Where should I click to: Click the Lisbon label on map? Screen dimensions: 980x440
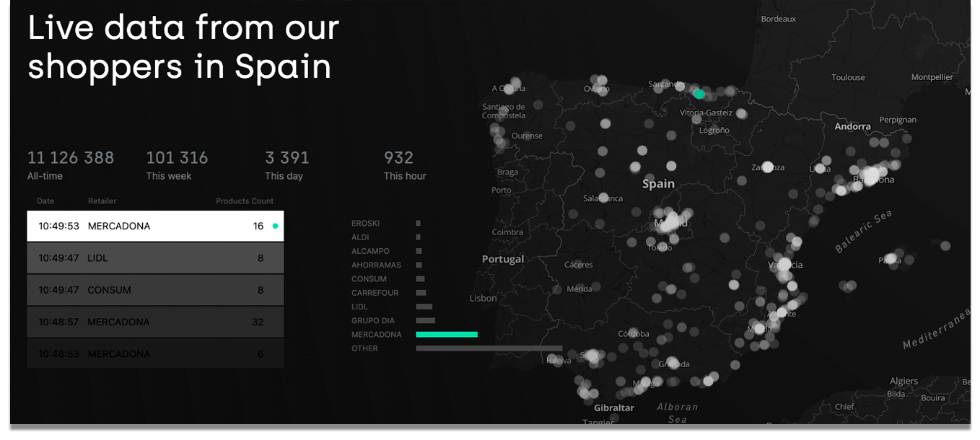pyautogui.click(x=483, y=298)
